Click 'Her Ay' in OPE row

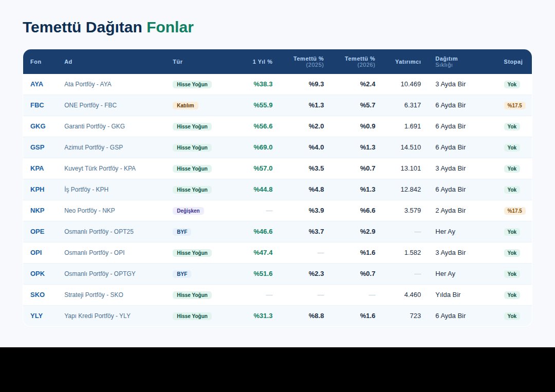point(445,231)
